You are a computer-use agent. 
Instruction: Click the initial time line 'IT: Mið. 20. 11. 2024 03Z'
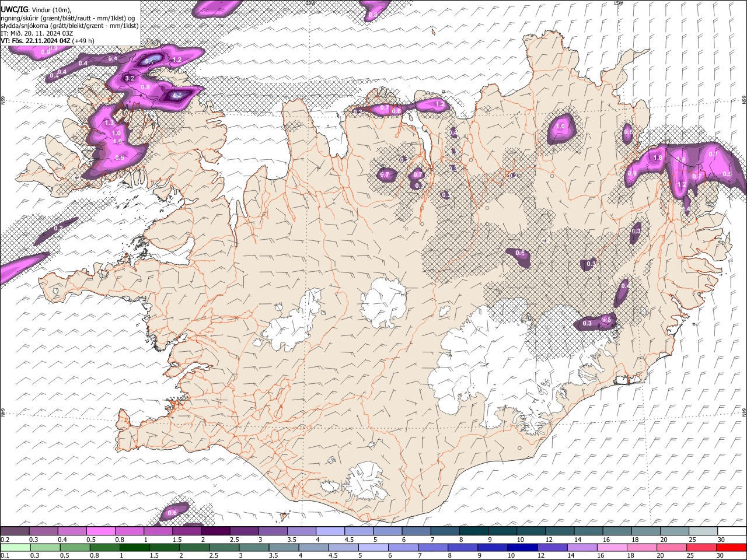pos(37,33)
